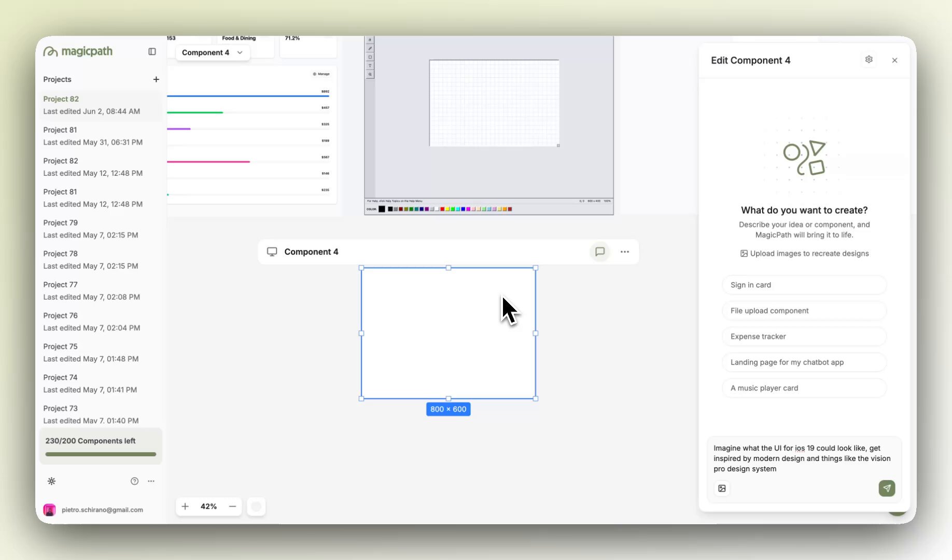Select the text tool in the paint toolbar
This screenshot has width=952, height=560.
tap(370, 66)
